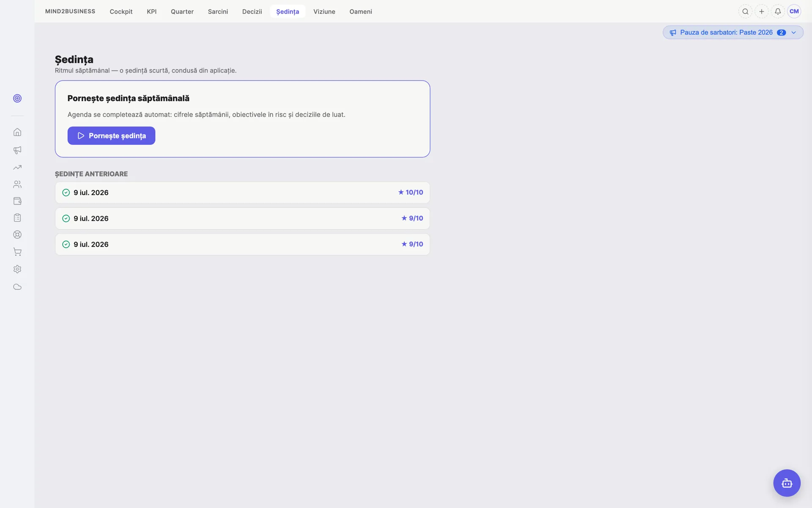812x508 pixels.
Task: Select the Ședința tab
Action: pyautogui.click(x=288, y=11)
